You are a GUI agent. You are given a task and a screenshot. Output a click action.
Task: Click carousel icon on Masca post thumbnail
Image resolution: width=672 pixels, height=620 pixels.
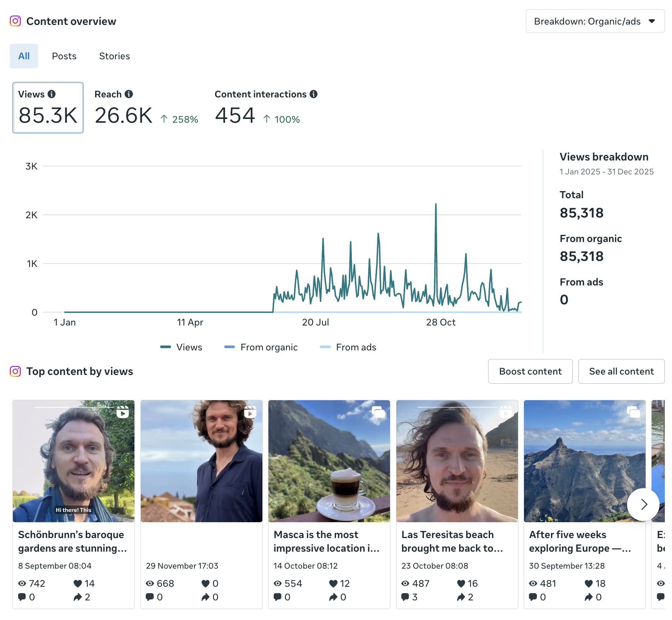(x=378, y=412)
